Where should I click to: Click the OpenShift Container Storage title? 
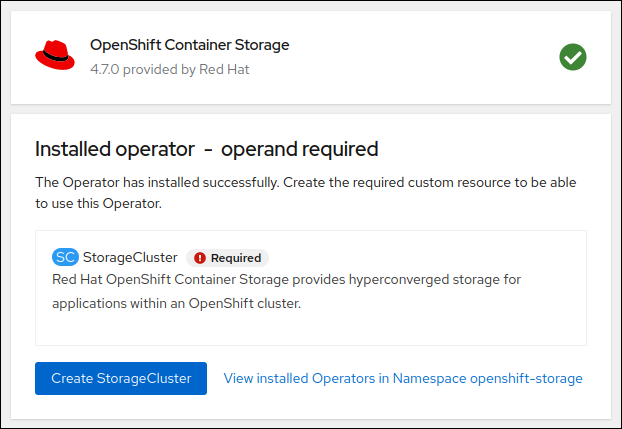(x=189, y=45)
